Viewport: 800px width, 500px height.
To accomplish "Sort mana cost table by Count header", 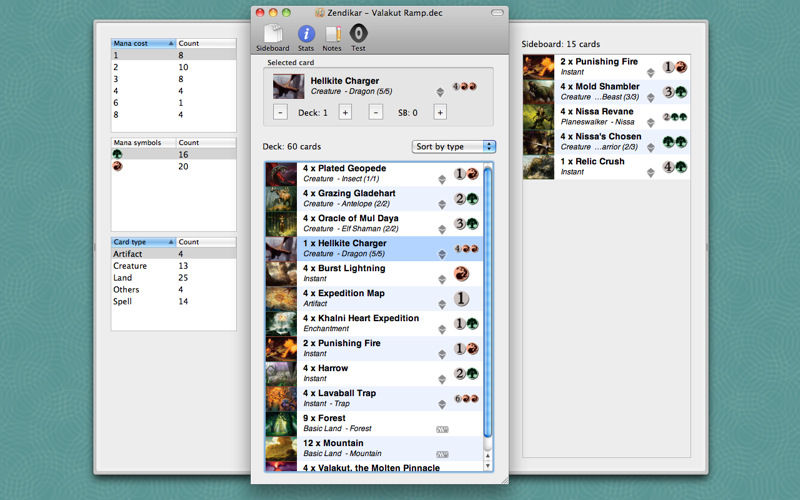I will 206,43.
